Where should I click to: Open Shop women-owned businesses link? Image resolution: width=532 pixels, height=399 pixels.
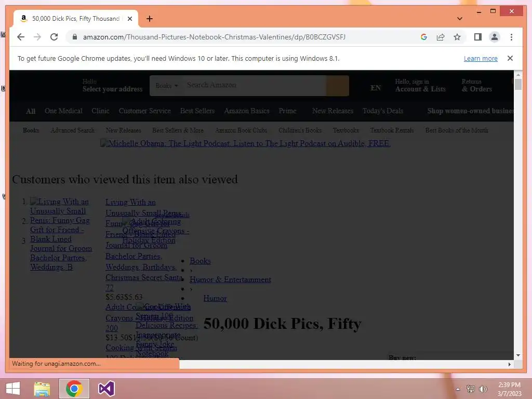click(x=470, y=111)
